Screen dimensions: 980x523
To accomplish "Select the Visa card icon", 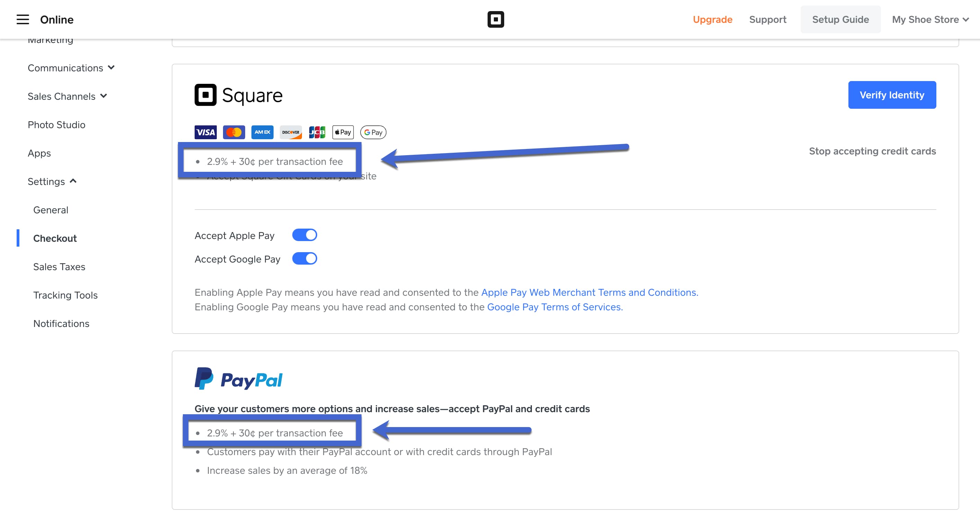I will point(205,132).
